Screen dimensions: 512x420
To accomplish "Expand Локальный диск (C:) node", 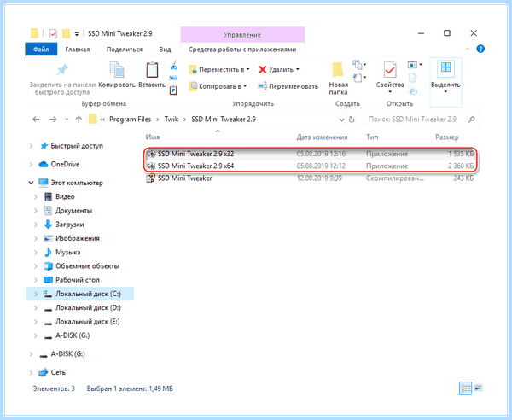I will [x=36, y=294].
